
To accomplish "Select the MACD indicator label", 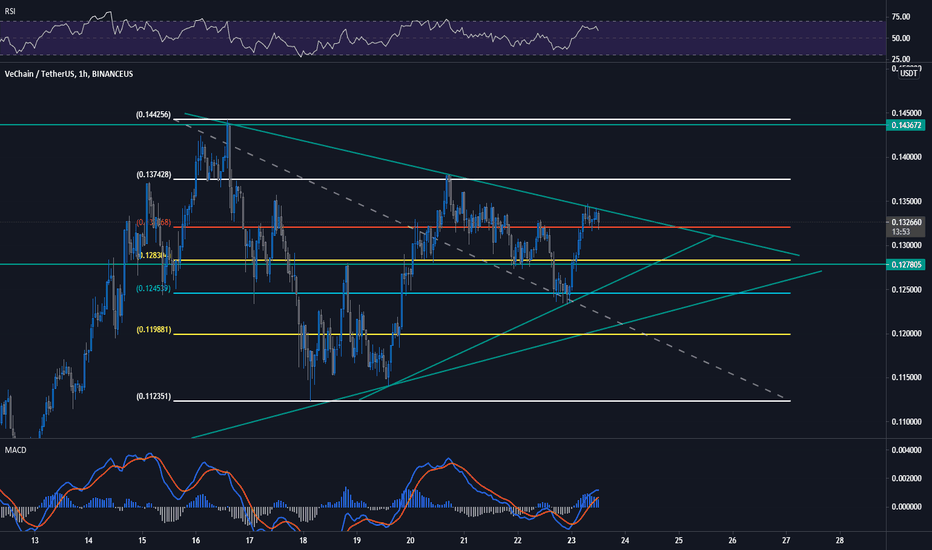I will tap(15, 450).
